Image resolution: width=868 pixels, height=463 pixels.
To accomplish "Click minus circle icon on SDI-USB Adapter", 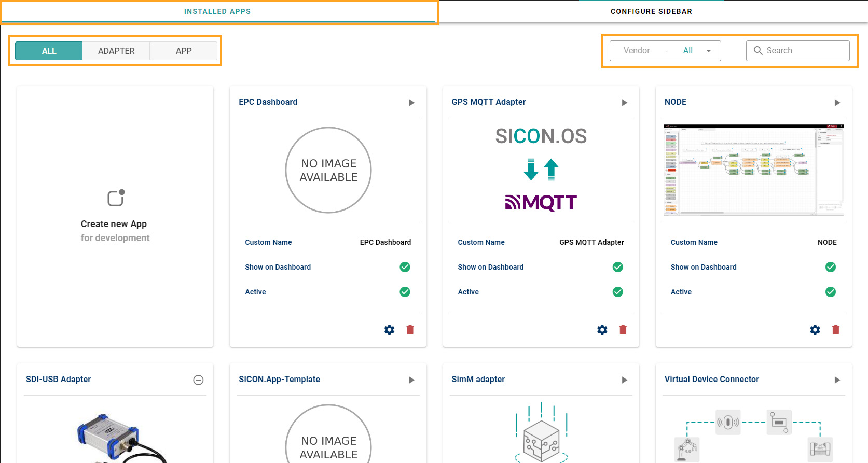I will click(x=198, y=380).
